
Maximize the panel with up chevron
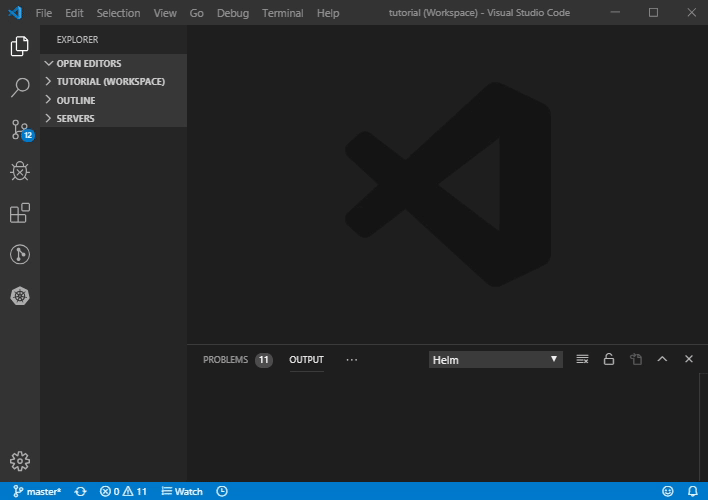tap(662, 359)
